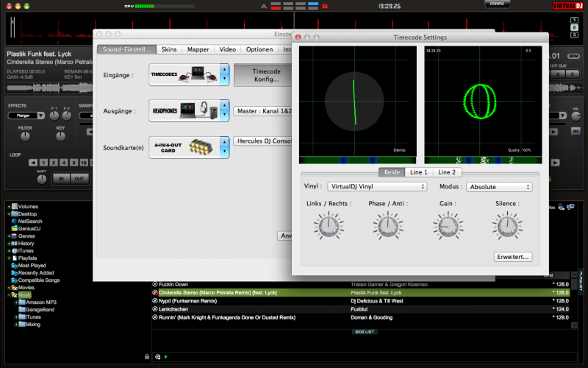The height and width of the screenshot is (368, 588).
Task: Adjust the Phase / Anti knob
Action: [388, 226]
